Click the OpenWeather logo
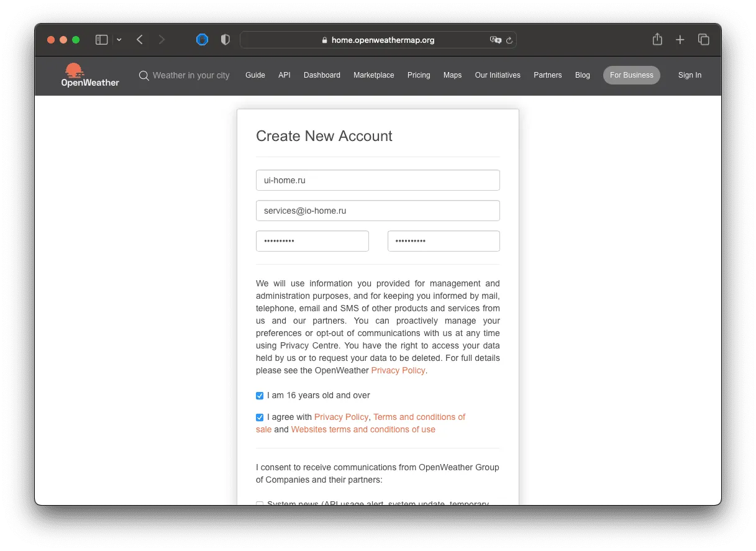 90,75
